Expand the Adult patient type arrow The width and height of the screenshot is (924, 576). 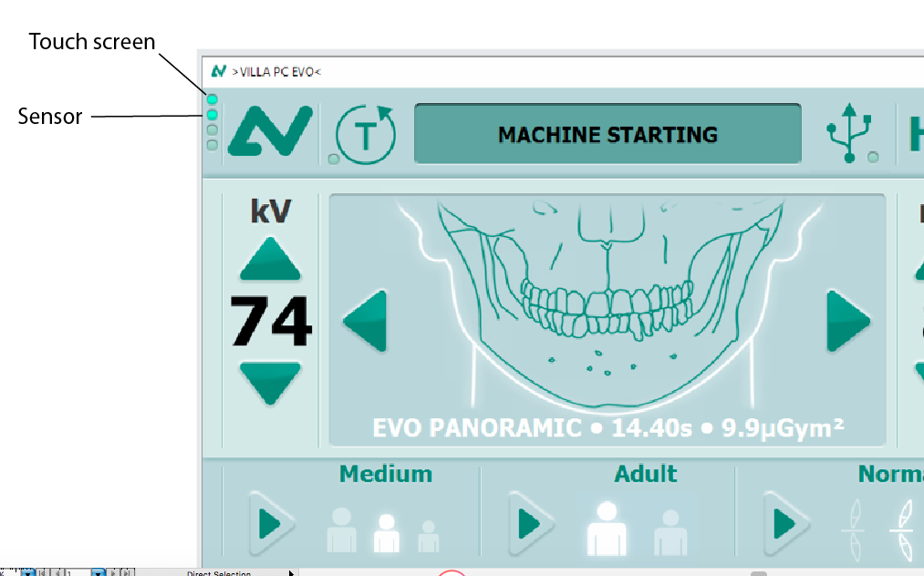[x=530, y=524]
